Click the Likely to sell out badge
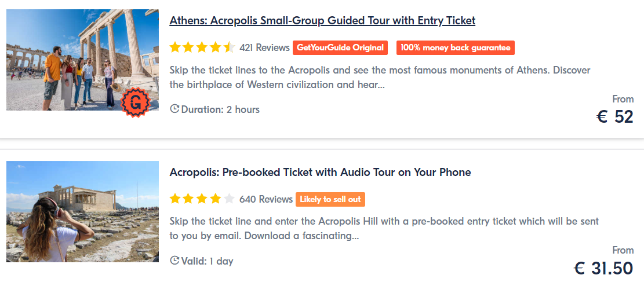 pos(330,199)
